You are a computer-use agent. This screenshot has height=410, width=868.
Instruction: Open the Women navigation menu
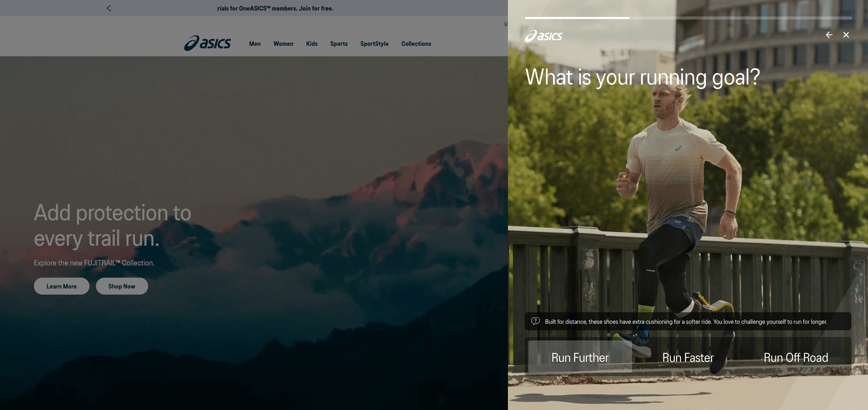[x=283, y=44]
